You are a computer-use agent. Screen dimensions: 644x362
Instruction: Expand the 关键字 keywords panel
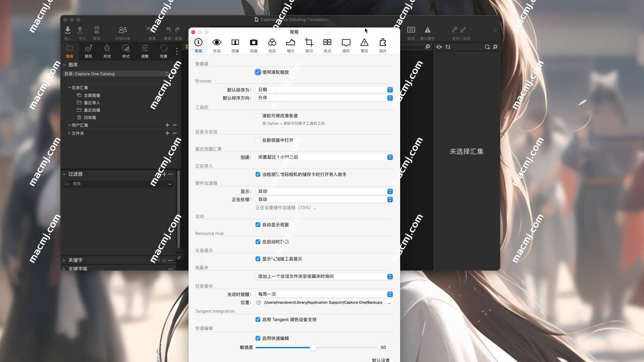click(64, 260)
